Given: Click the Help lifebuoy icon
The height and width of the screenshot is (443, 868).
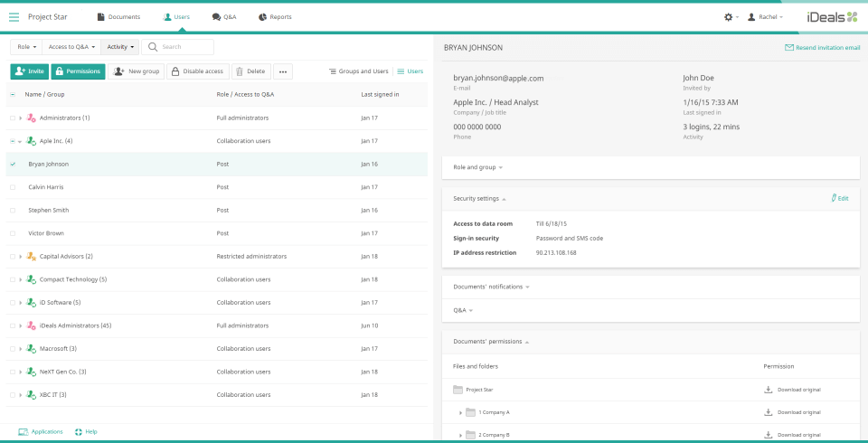Looking at the screenshot, I should click(80, 432).
